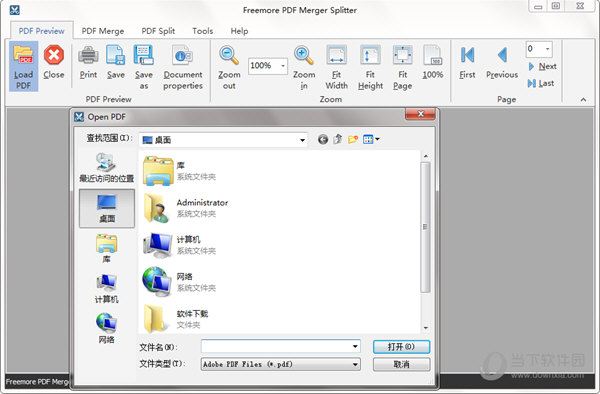Image resolution: width=600 pixels, height=394 pixels.
Task: Select Fit Page view
Action: pyautogui.click(x=403, y=67)
